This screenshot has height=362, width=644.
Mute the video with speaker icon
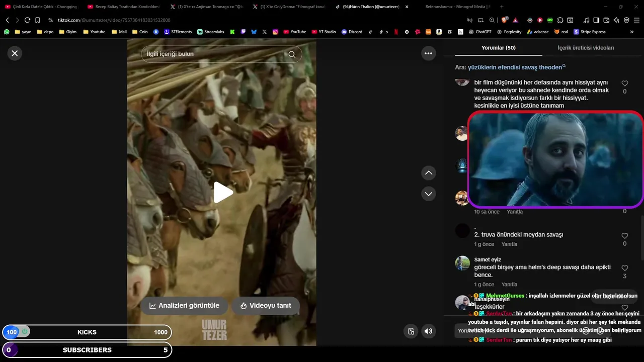click(428, 331)
